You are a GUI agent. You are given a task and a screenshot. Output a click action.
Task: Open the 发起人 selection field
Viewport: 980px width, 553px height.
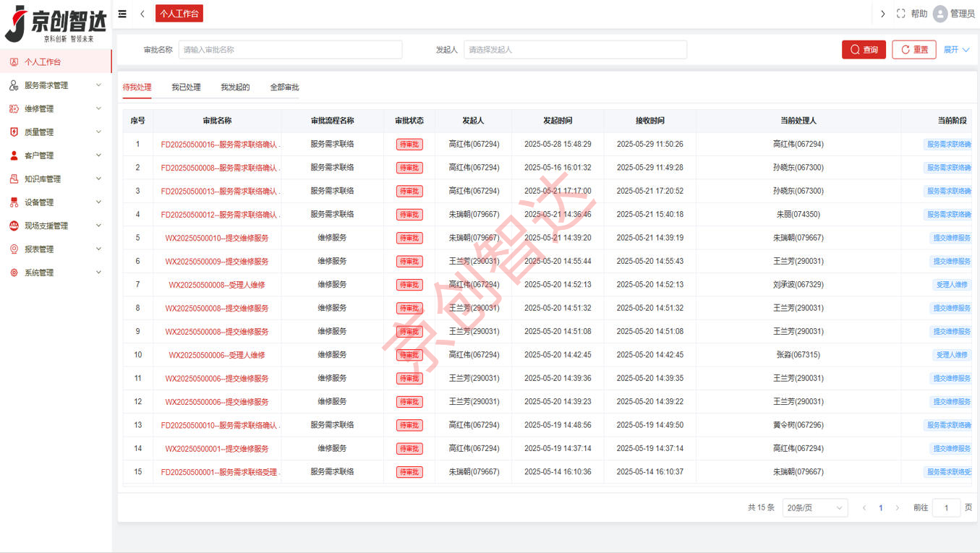pyautogui.click(x=575, y=50)
